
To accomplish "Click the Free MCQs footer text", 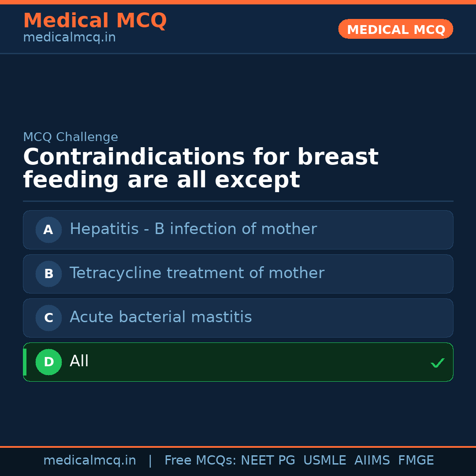I will (200, 461).
